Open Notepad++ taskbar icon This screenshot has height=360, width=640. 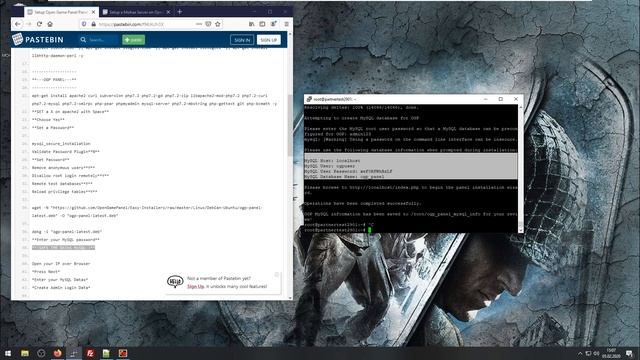106,353
